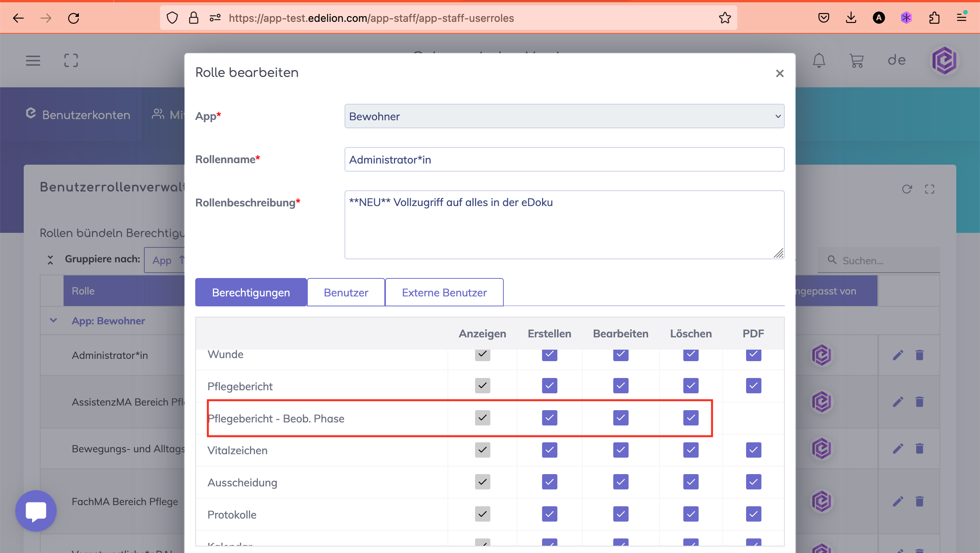This screenshot has height=553, width=980.
Task: Open the hamburger sidebar menu
Action: pyautogui.click(x=33, y=61)
